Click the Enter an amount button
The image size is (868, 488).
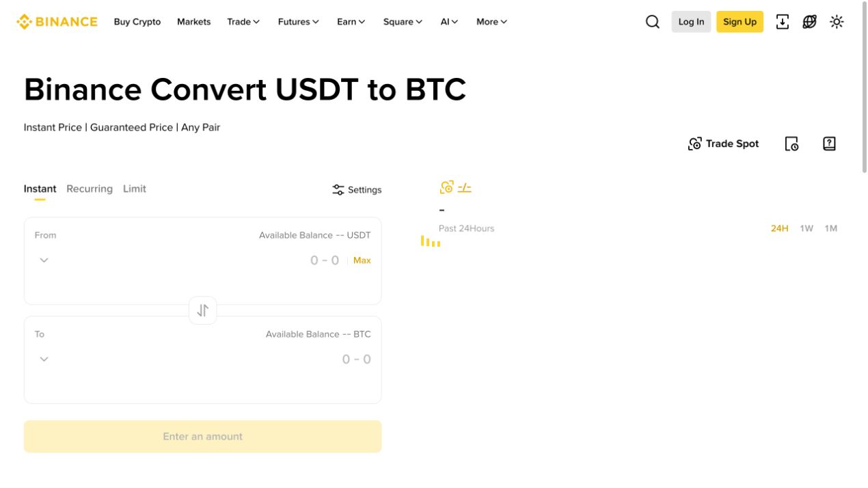[x=203, y=437]
